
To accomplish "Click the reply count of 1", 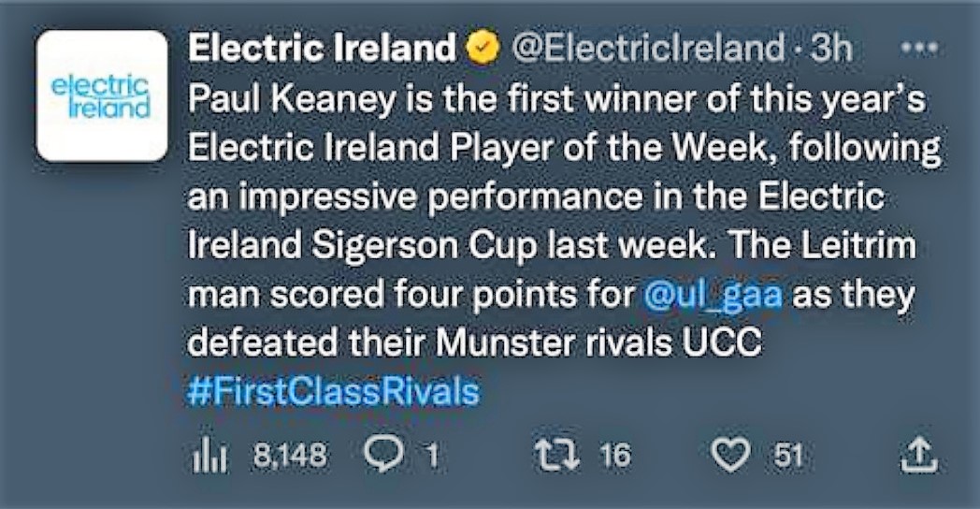I will [x=432, y=456].
